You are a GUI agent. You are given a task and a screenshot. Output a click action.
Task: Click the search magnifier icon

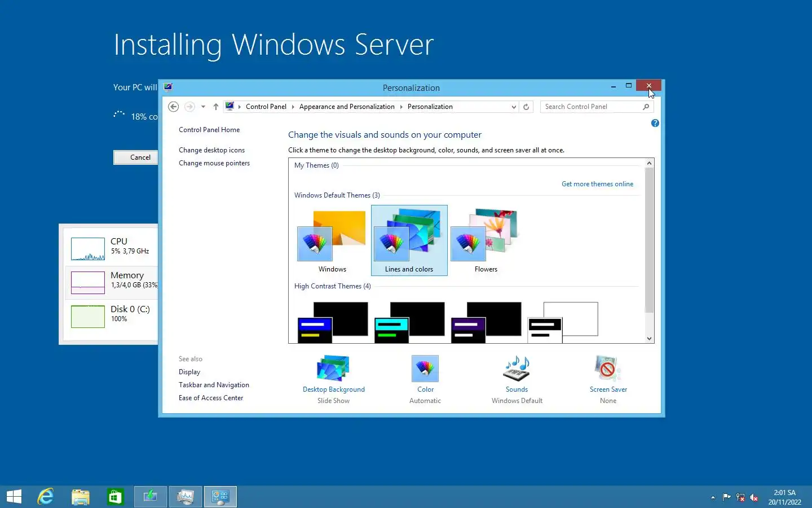[x=646, y=107]
